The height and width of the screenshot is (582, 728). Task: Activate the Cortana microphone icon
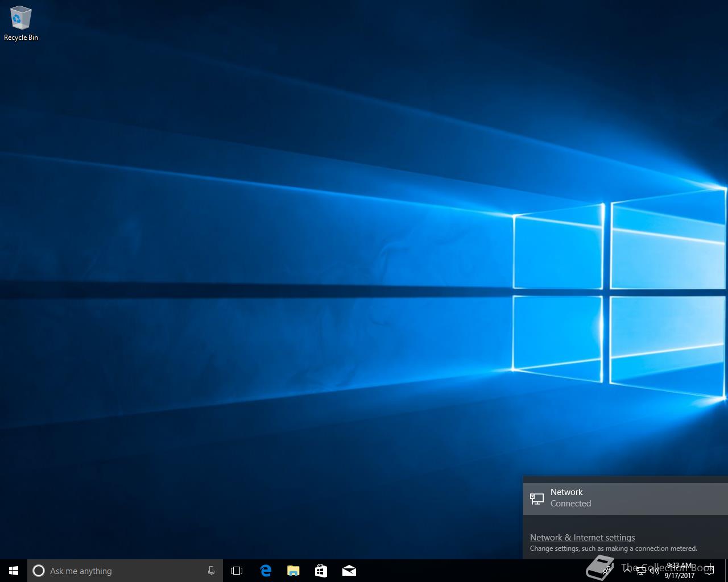(x=211, y=571)
